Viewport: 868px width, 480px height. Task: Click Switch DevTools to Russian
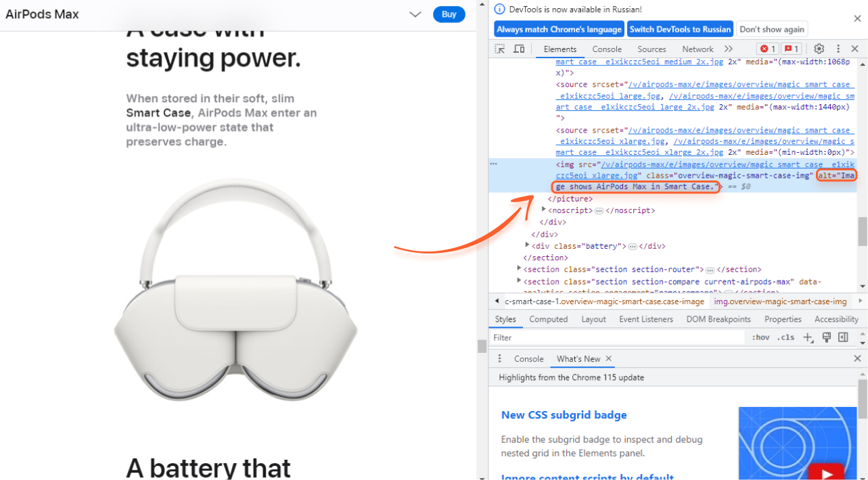coord(680,29)
